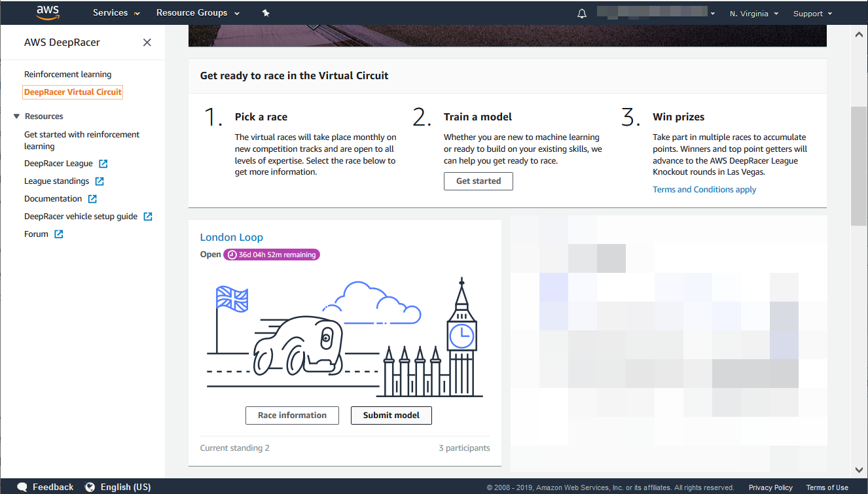Click the page vertical scrollbar thumb
The height and width of the screenshot is (494, 868).
859,166
